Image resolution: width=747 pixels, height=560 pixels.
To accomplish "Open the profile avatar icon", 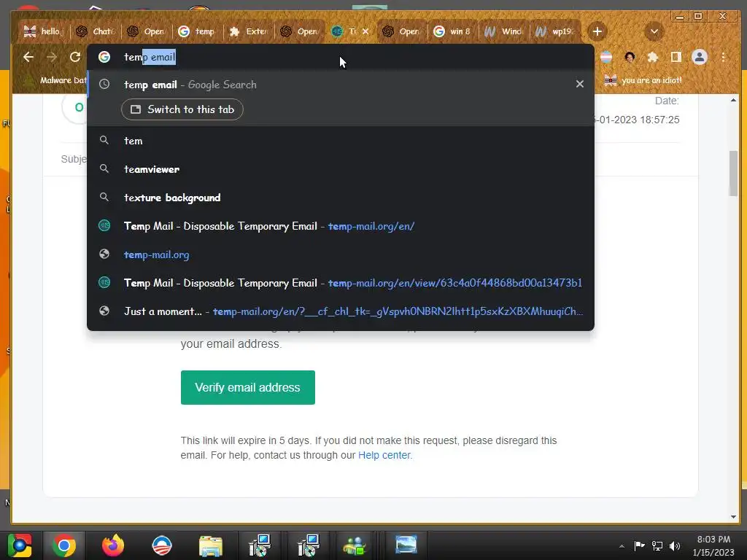I will (x=700, y=57).
